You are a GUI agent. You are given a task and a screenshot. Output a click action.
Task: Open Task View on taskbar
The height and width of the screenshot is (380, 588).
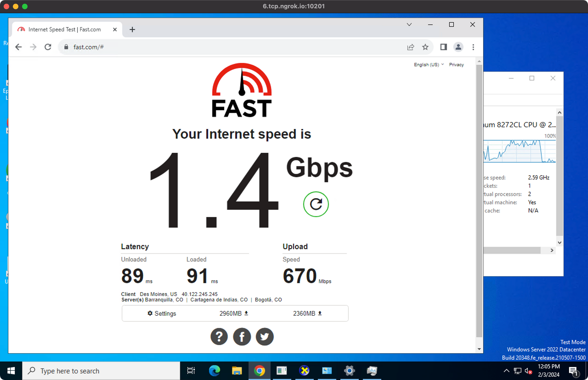(191, 371)
